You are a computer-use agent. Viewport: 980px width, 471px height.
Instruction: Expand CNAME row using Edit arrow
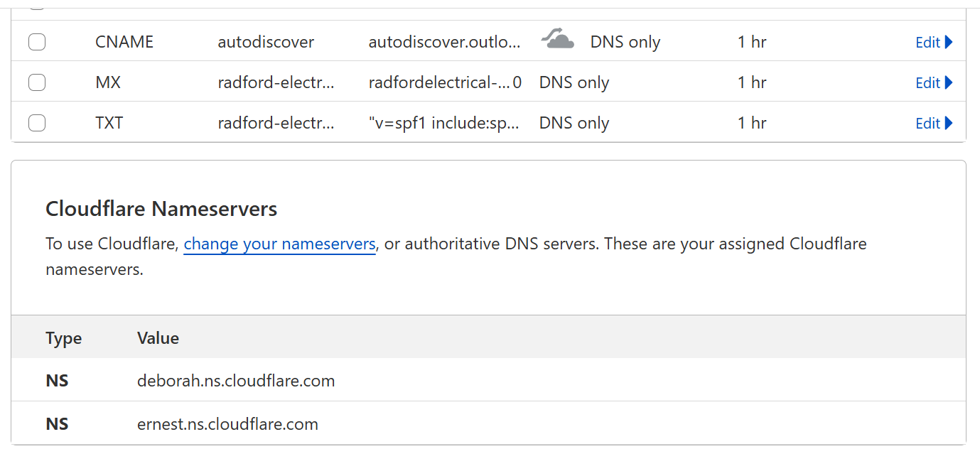coord(949,42)
